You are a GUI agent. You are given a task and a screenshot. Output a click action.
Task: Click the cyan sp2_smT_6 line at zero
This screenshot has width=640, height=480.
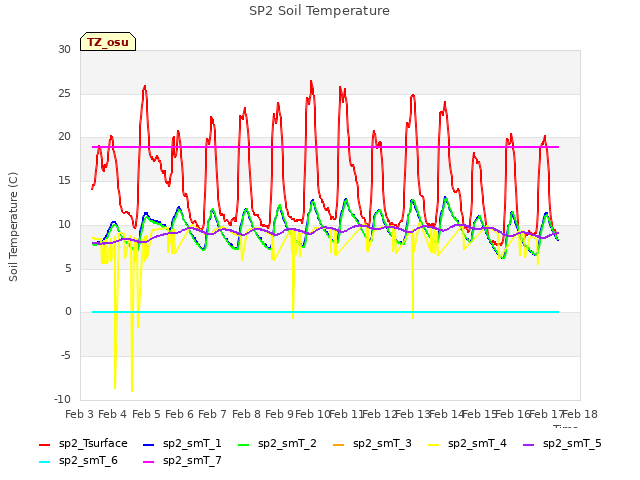(x=325, y=312)
